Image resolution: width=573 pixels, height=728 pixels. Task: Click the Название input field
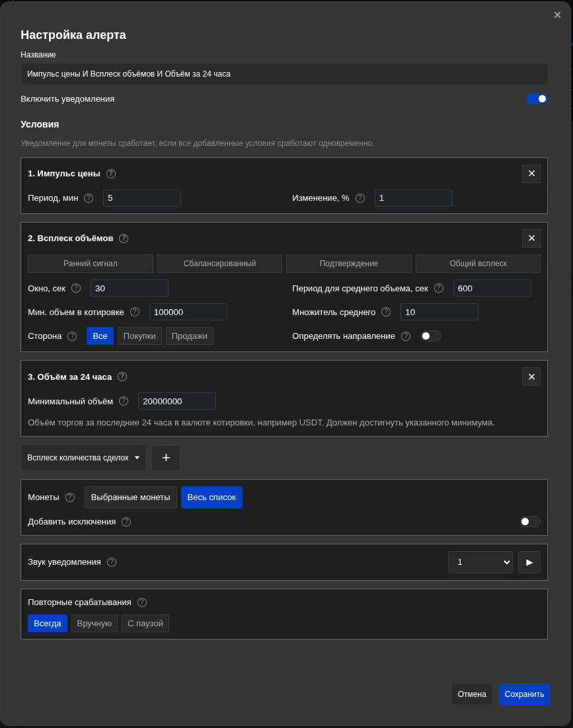point(284,74)
